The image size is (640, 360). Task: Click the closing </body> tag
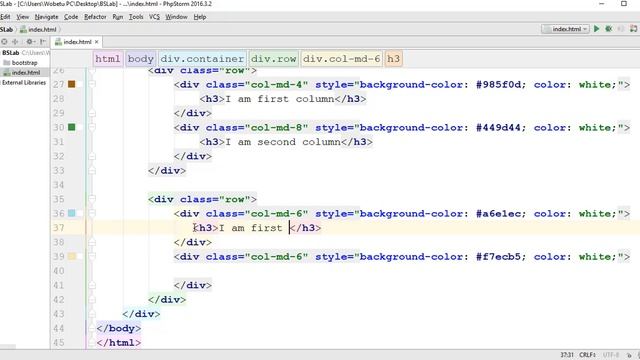pyautogui.click(x=119, y=328)
